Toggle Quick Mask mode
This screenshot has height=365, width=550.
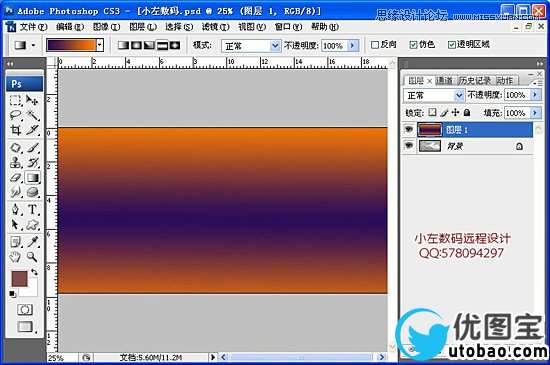(x=25, y=309)
